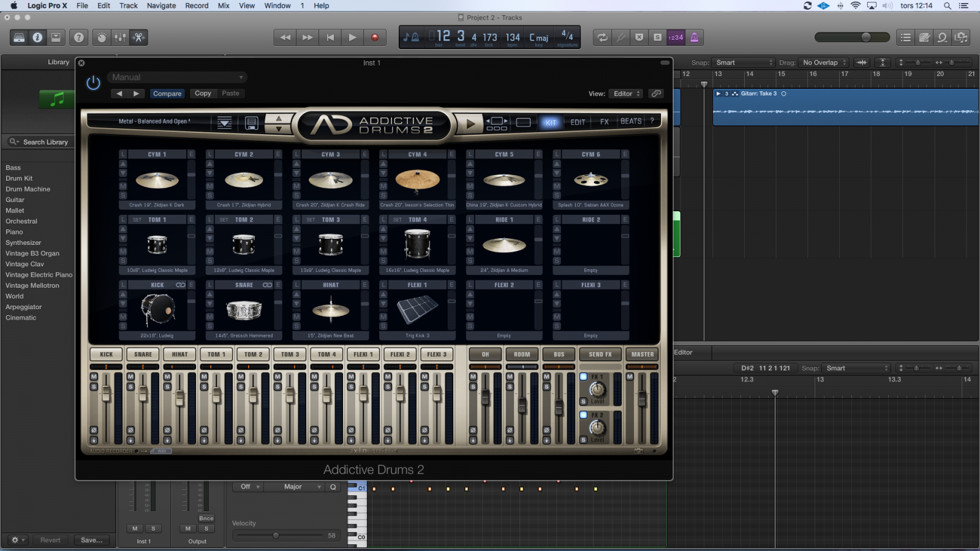Invert phase on the TOM 1 channel
Image resolution: width=980 pixels, height=551 pixels.
[x=204, y=430]
